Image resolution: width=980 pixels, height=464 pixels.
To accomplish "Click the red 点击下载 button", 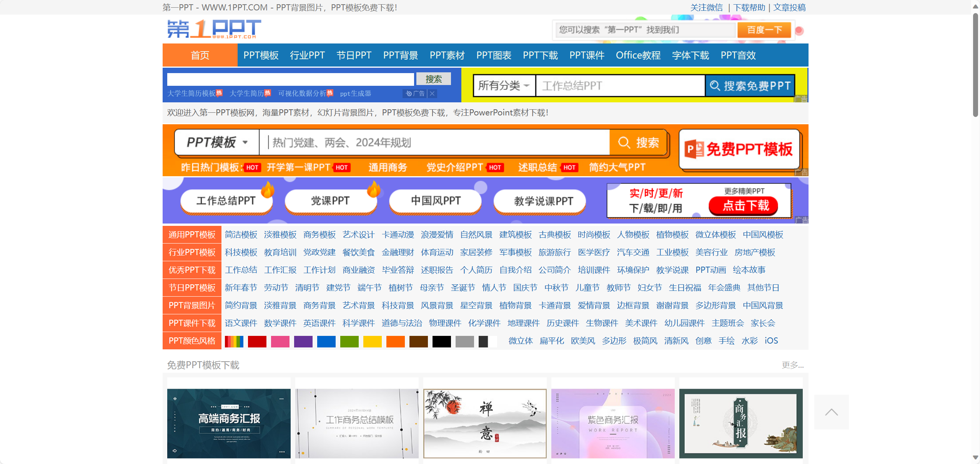I will click(743, 206).
